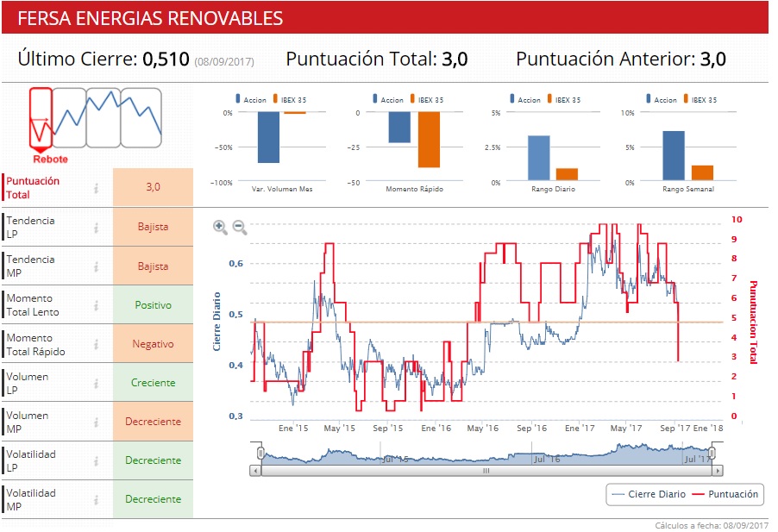Open info icon for Volumen LP row
The width and height of the screenshot is (778, 532).
click(x=97, y=383)
